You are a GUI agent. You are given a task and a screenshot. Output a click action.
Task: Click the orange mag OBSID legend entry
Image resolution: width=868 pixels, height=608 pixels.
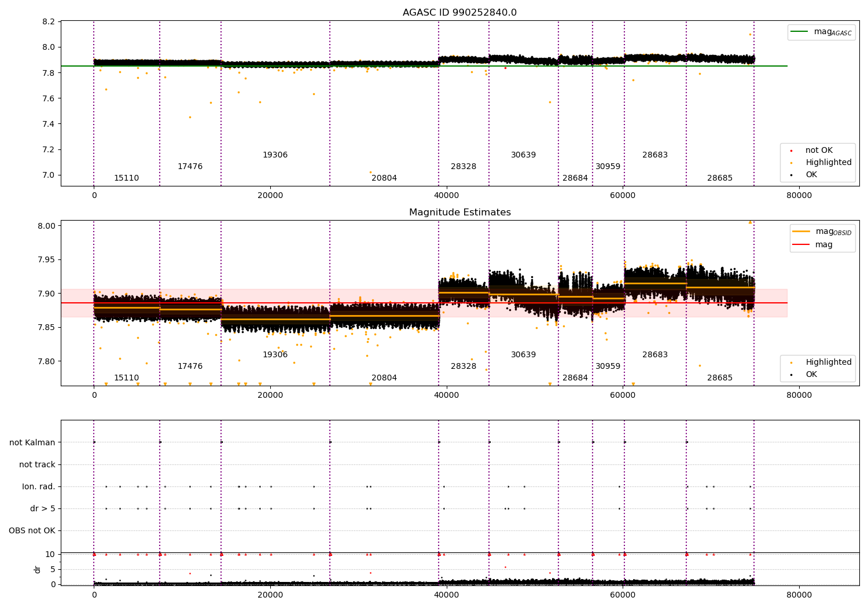[821, 232]
